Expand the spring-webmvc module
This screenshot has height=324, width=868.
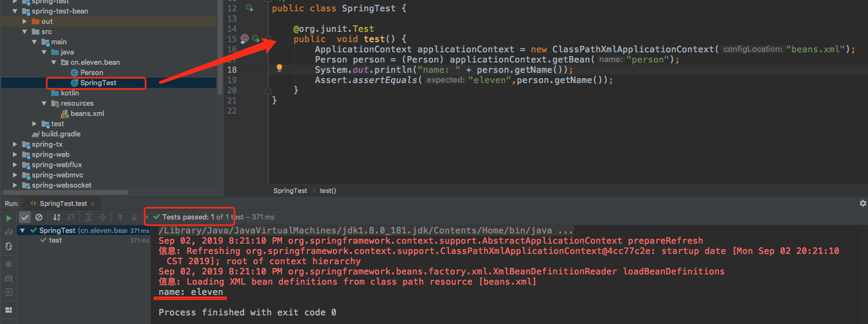[15, 175]
